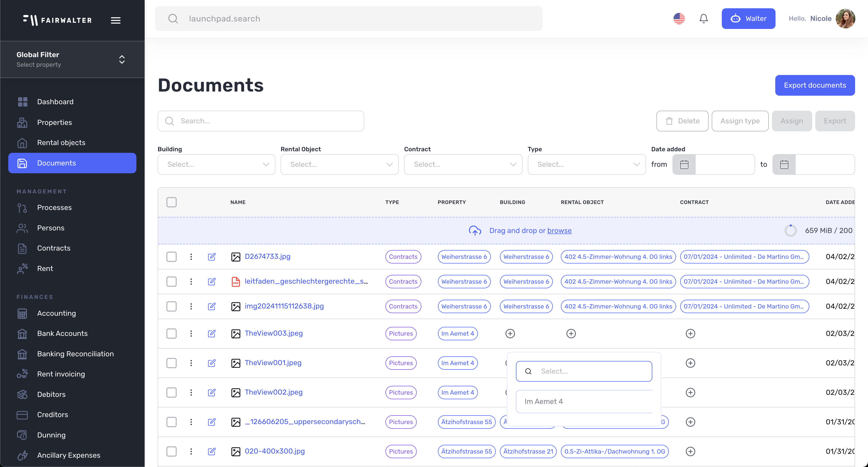Tick the checkbox beside 020-400x300.jpg
The height and width of the screenshot is (467, 868).
point(172,451)
